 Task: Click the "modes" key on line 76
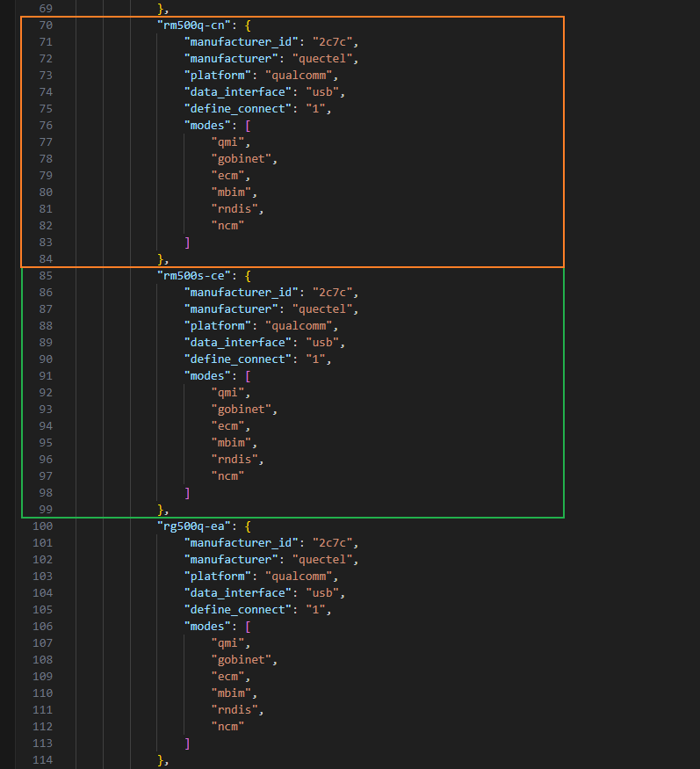(x=207, y=126)
